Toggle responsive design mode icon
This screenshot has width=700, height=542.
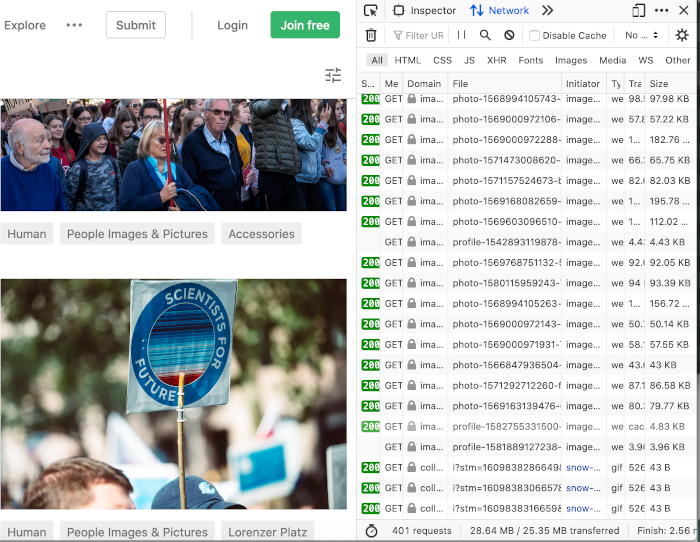(x=638, y=11)
